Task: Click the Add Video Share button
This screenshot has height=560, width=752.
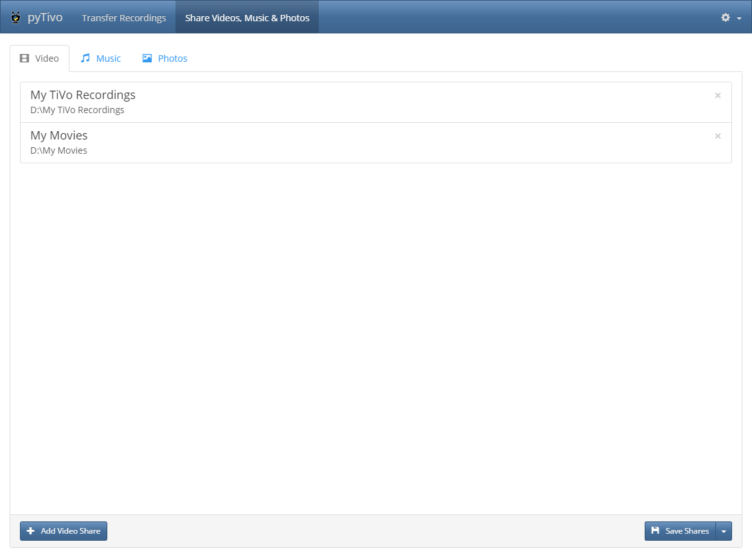Action: pos(63,531)
